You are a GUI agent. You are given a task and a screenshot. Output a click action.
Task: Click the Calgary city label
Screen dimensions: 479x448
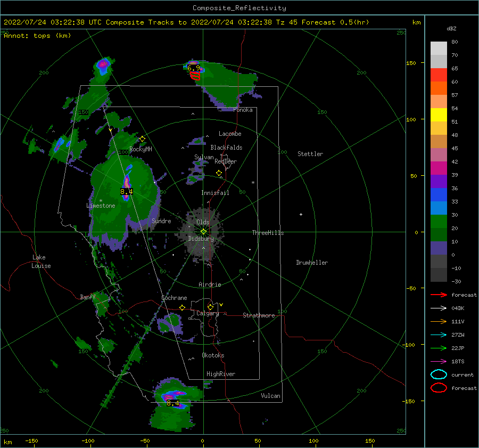pyautogui.click(x=208, y=313)
